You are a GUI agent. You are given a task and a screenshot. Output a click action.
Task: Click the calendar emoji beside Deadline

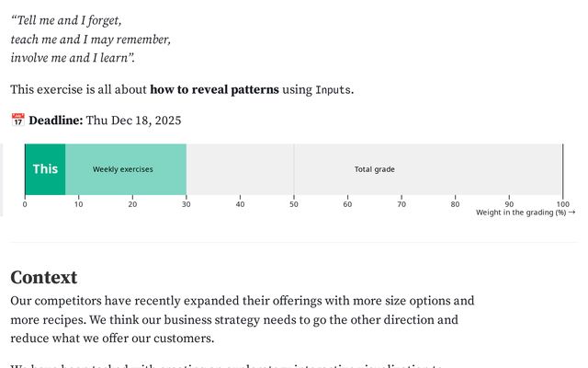pos(17,121)
